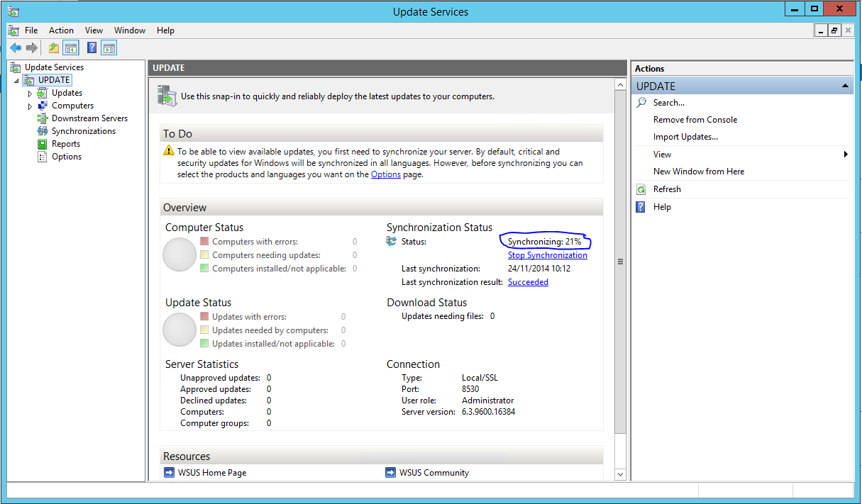Click the yellow Computers needing updates swatch
Viewport: 862px width, 504px height.
tap(204, 255)
